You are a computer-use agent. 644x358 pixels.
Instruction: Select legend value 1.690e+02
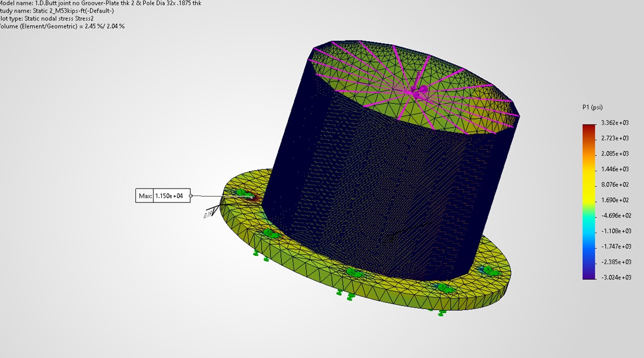615,200
